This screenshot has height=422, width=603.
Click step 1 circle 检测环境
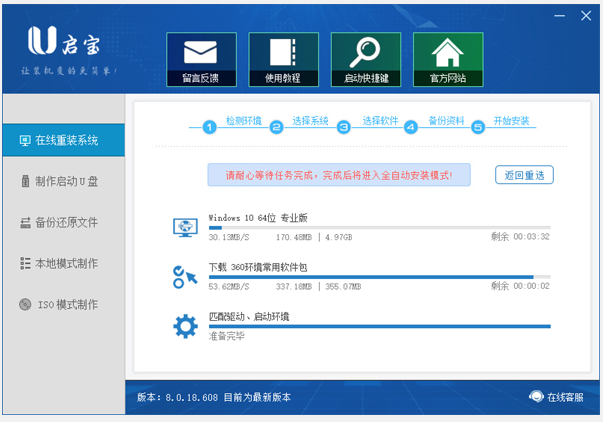[210, 127]
